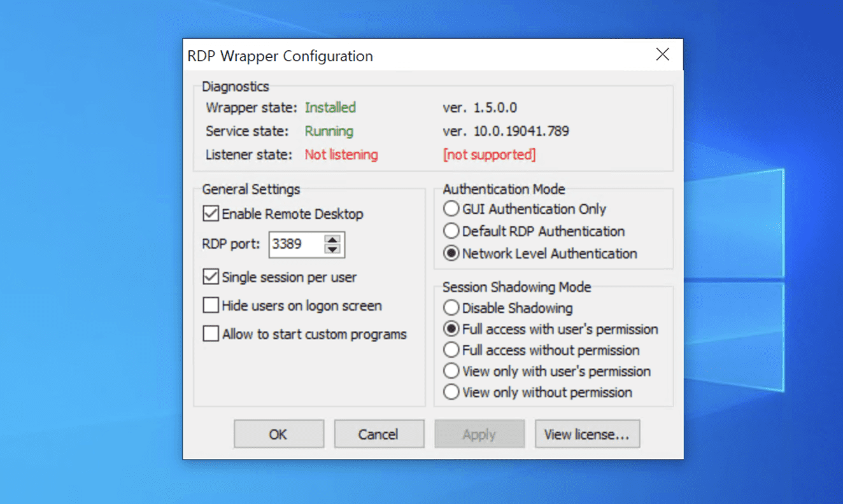Viewport: 843px width, 504px height.
Task: Click the red 'Not listening' status
Action: point(341,155)
